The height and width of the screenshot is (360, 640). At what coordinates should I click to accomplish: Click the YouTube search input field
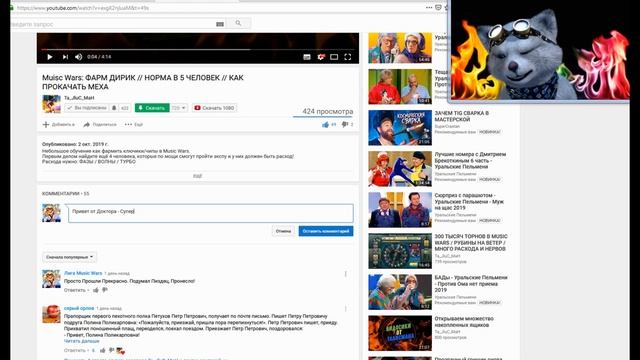click(x=118, y=24)
